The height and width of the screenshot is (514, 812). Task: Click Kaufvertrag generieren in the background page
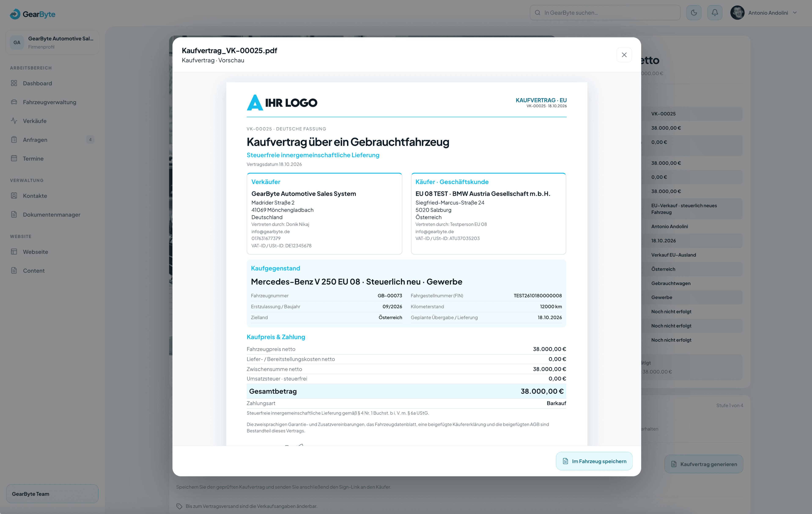[x=704, y=464]
